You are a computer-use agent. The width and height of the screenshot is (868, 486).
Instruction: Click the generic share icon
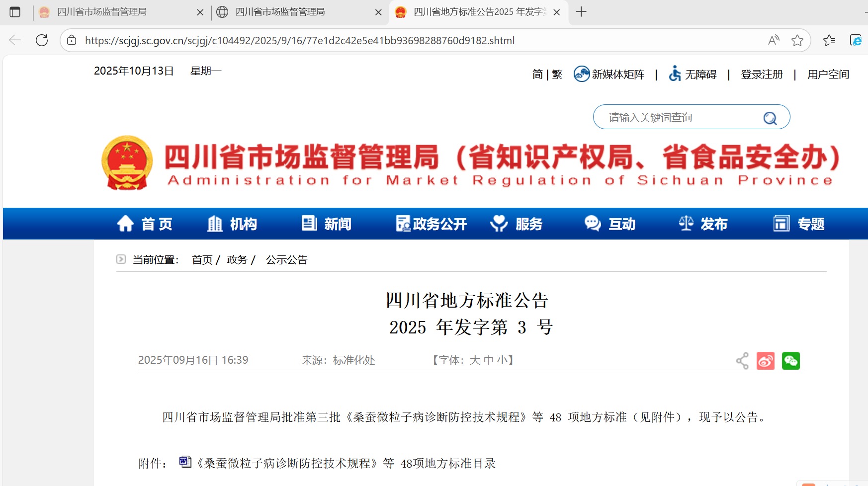coord(742,361)
